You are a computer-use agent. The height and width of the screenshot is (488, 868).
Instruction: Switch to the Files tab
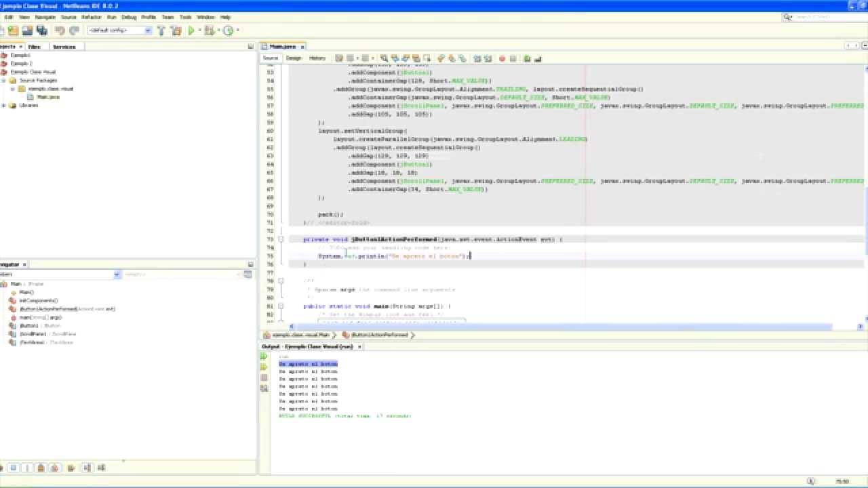click(34, 47)
